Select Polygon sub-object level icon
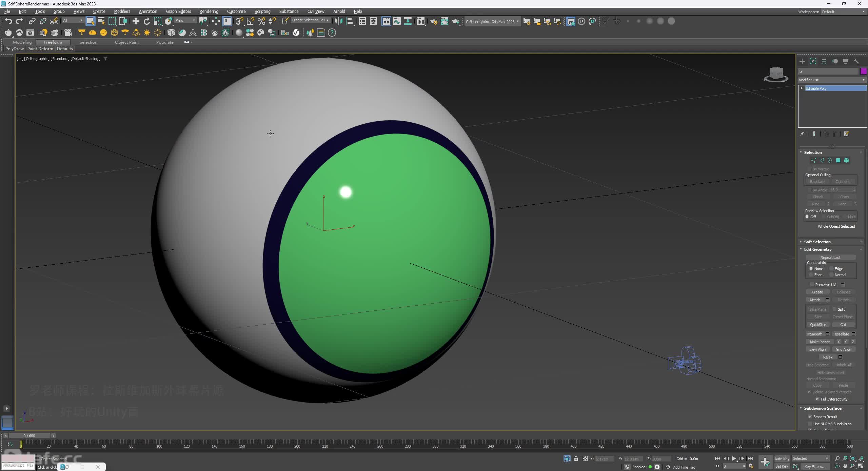 click(x=838, y=161)
